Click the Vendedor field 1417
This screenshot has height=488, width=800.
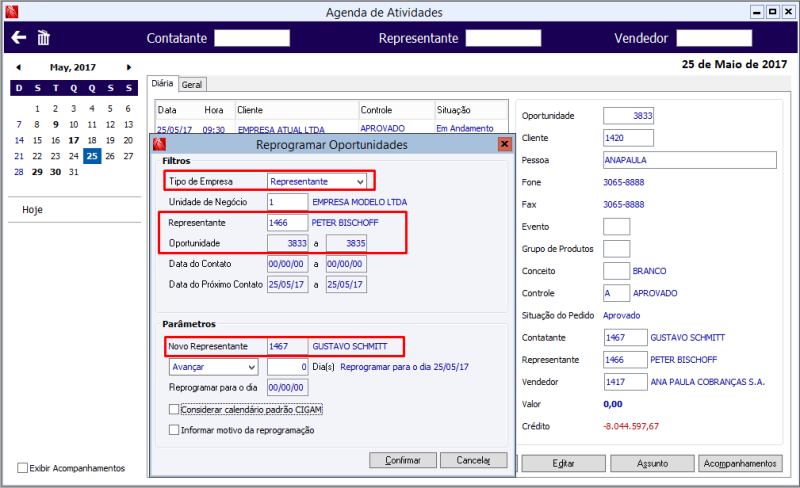point(626,382)
